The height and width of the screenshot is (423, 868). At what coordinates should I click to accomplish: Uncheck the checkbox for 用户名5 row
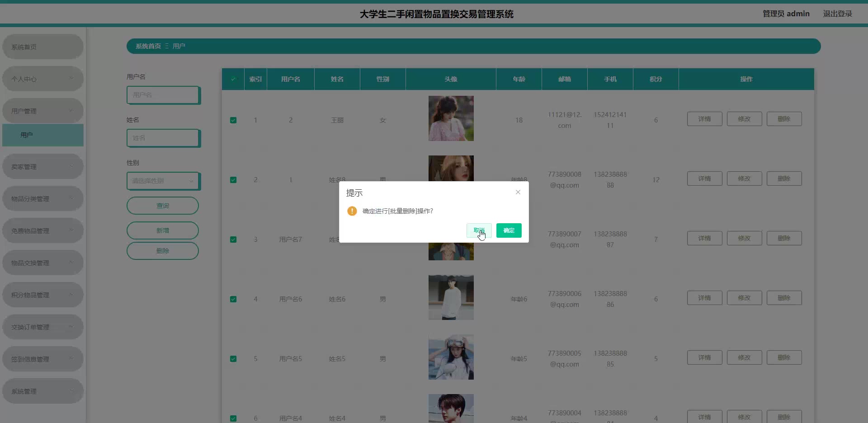[233, 359]
